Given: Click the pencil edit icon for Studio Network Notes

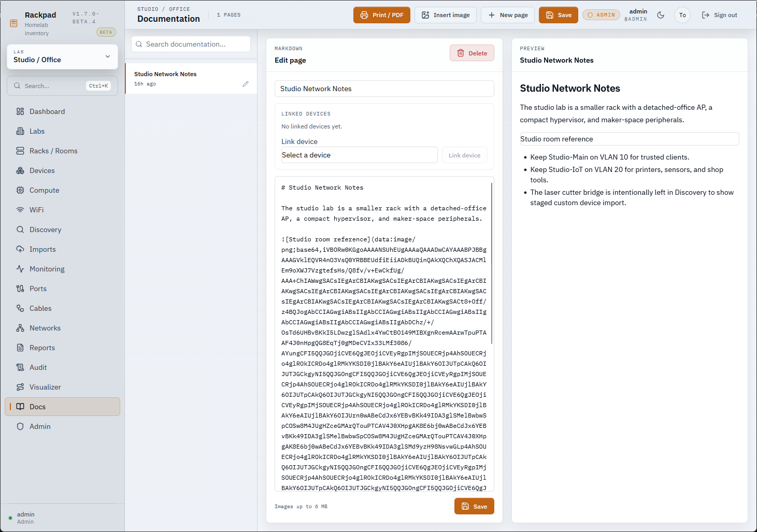Looking at the screenshot, I should click(246, 84).
